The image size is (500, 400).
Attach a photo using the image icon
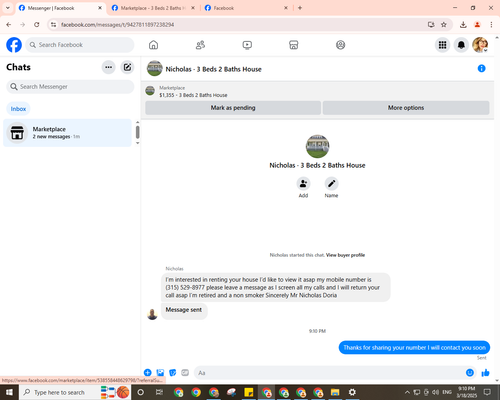(x=160, y=372)
